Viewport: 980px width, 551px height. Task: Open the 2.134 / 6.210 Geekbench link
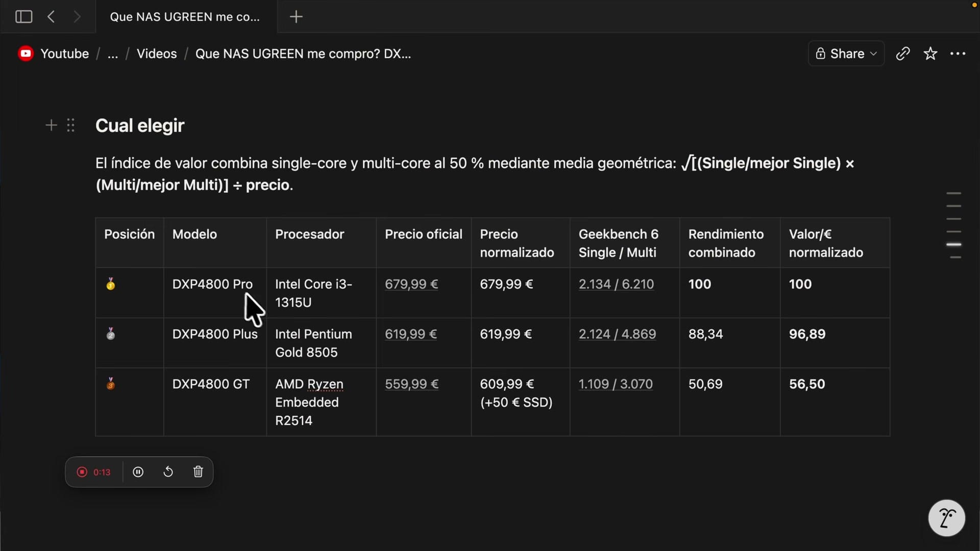coord(616,284)
